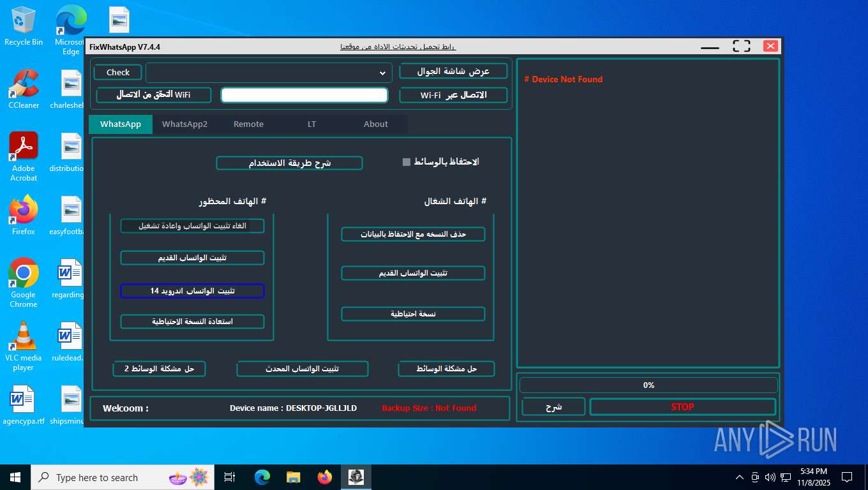Launch VLC media player shortcut

[24, 346]
